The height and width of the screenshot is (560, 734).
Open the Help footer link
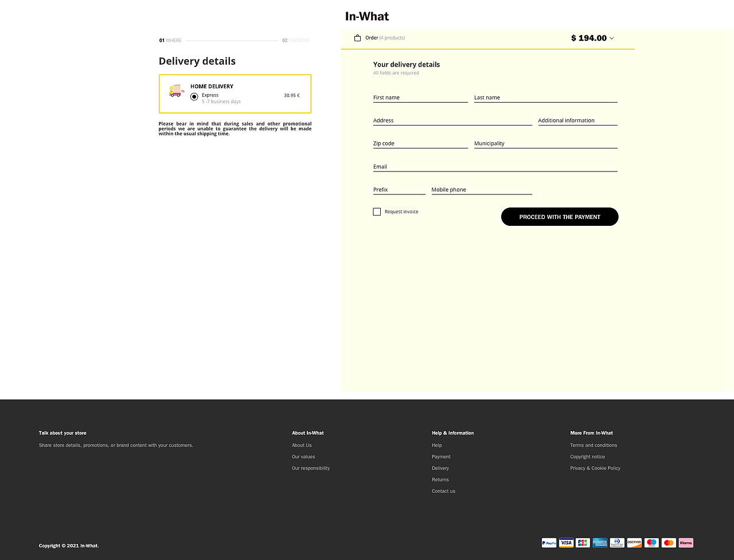[x=437, y=445]
